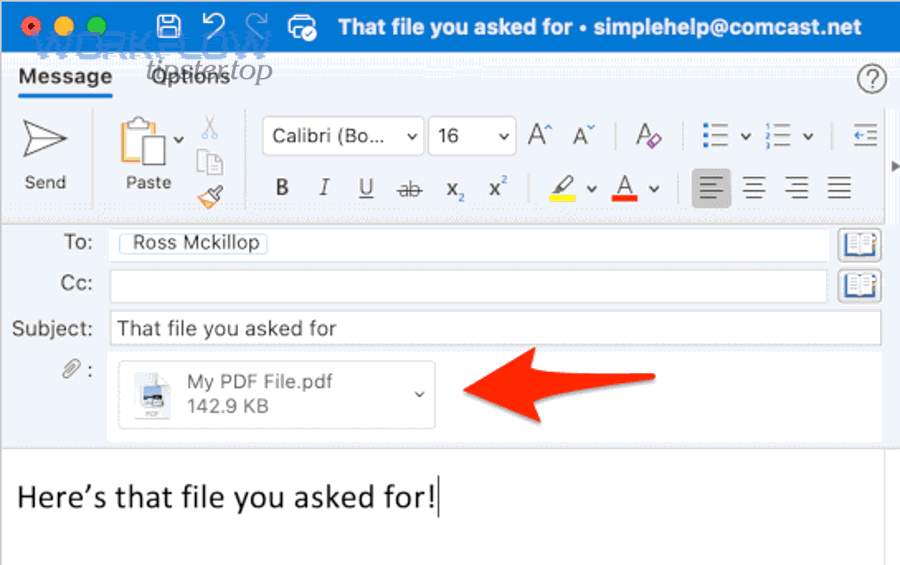Toggle Bold formatting
This screenshot has width=900, height=565.
[x=282, y=187]
